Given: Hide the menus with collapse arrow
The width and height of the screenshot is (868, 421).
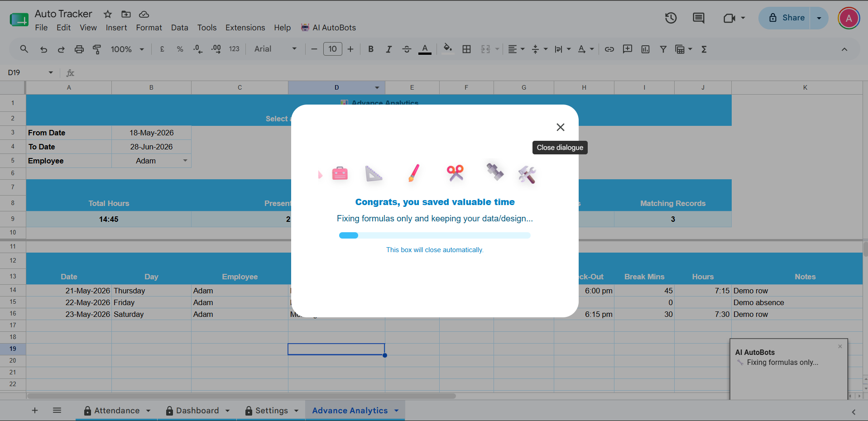Looking at the screenshot, I should point(844,49).
